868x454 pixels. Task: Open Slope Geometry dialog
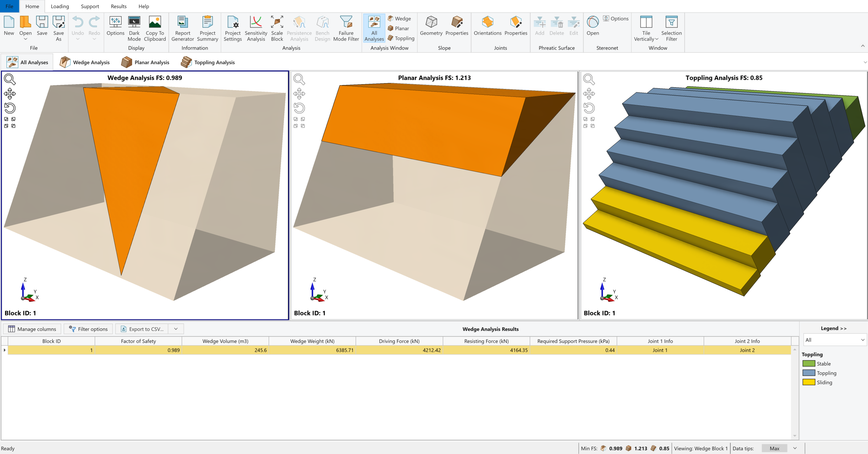431,25
